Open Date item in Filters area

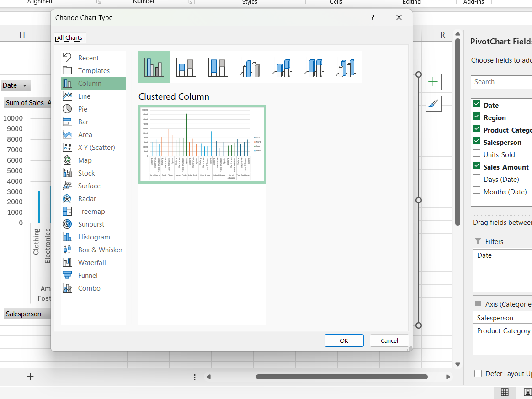tap(502, 255)
